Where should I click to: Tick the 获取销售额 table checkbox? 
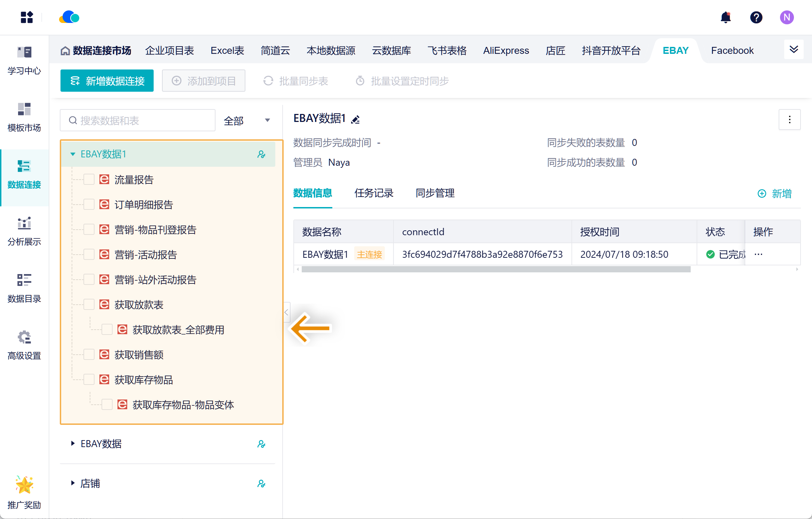89,355
